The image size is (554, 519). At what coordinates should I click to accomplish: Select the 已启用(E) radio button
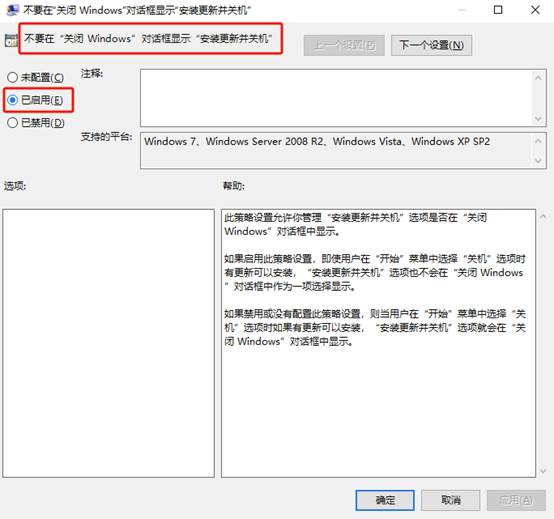tap(35, 100)
